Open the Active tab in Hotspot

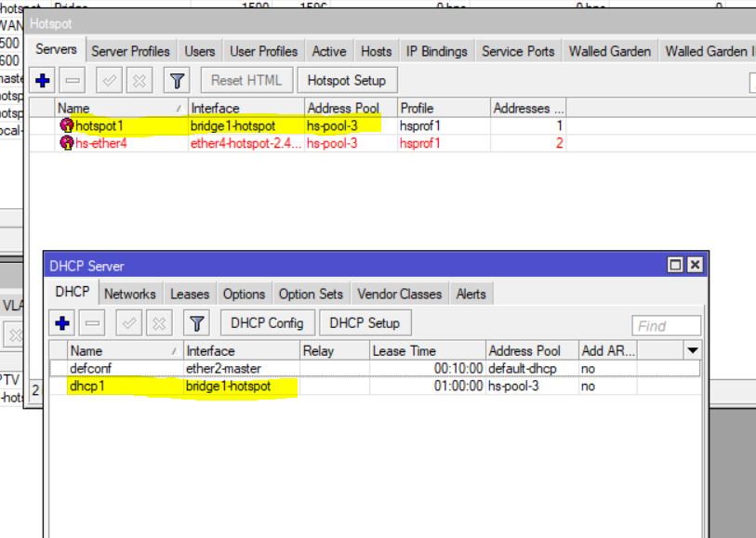pos(329,51)
